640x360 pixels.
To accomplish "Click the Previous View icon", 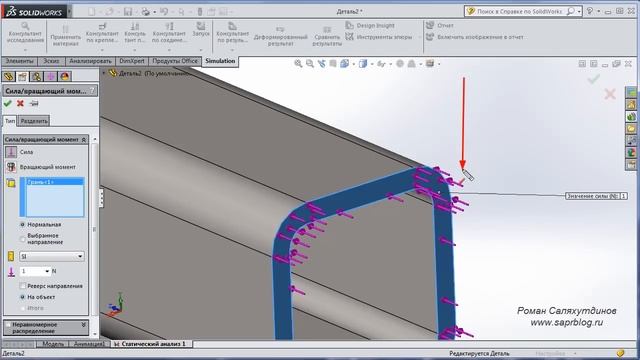I will 322,64.
